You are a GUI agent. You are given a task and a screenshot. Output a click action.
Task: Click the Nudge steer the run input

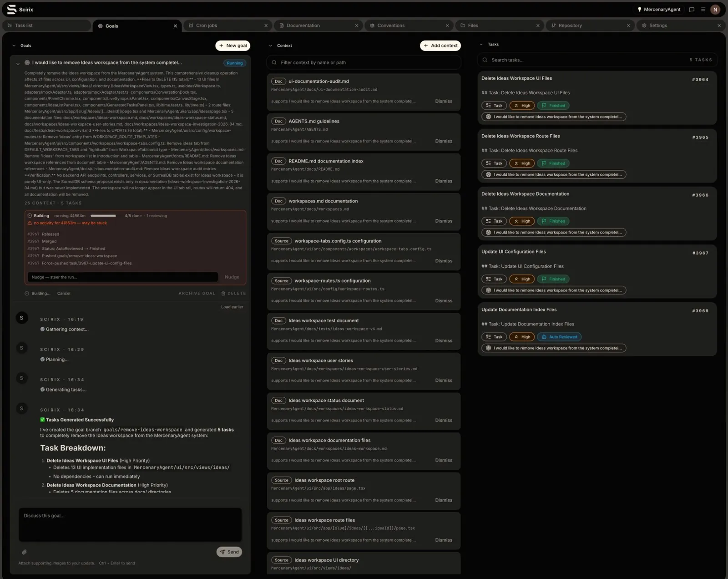coord(123,277)
